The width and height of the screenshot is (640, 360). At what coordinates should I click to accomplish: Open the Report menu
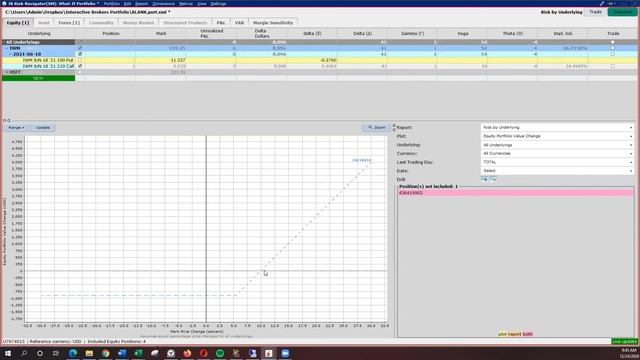coord(142,3)
